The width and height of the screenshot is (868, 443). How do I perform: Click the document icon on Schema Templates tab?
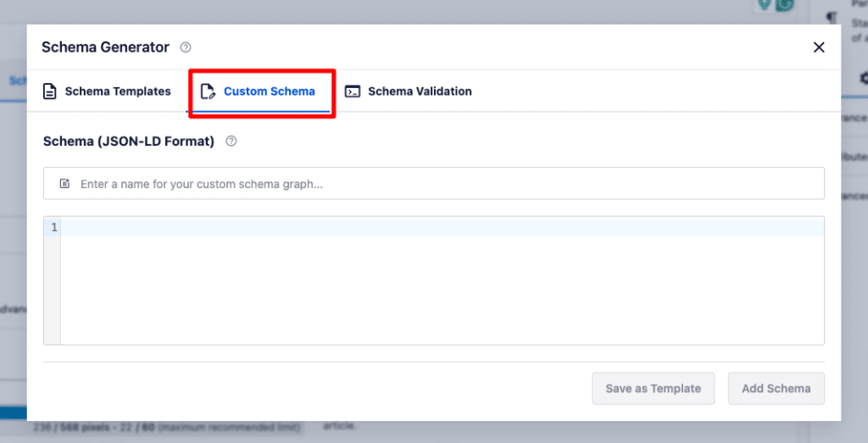51,91
